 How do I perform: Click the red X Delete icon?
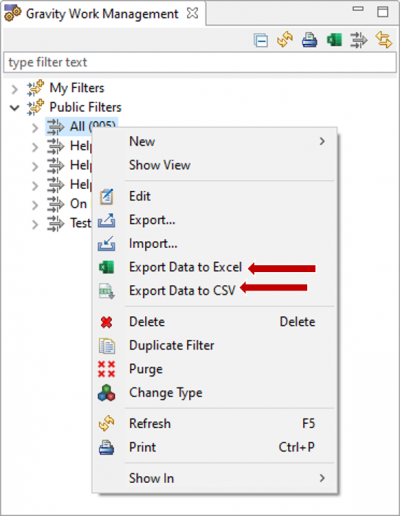(x=106, y=322)
